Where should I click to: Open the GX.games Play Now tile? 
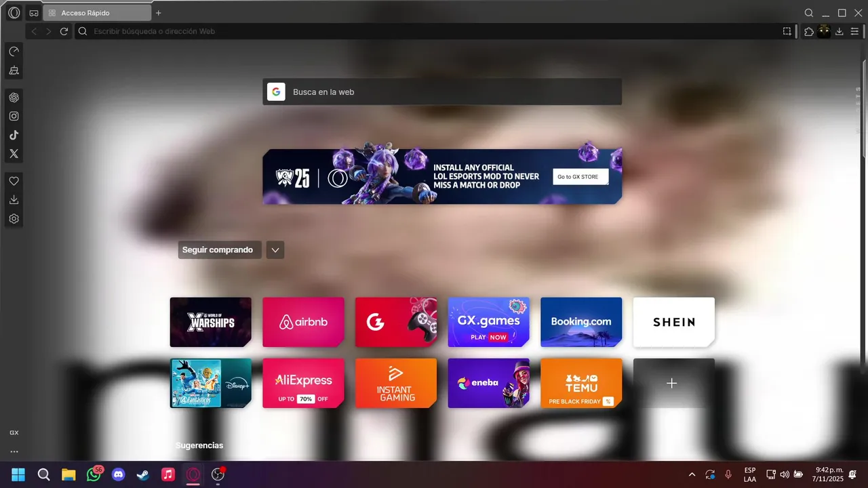(488, 322)
